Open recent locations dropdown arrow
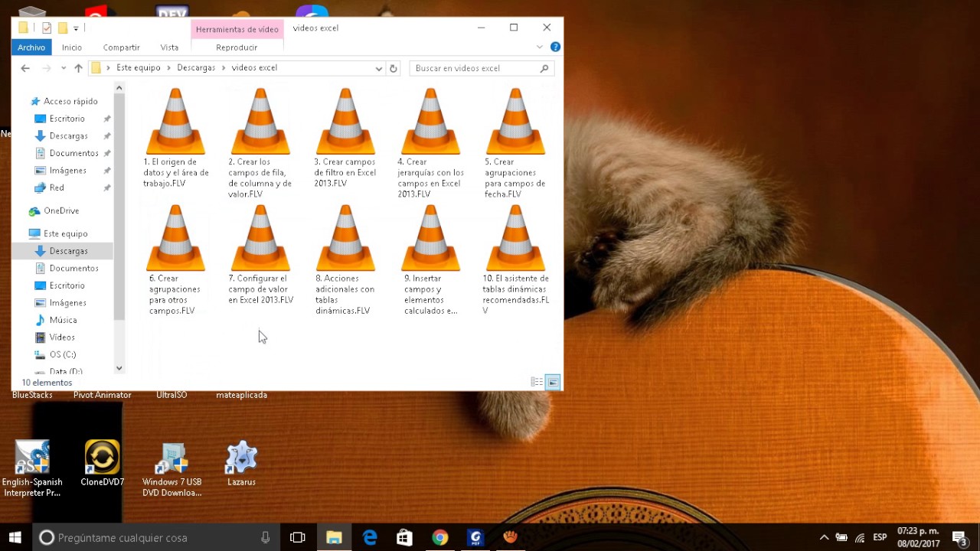The width and height of the screenshot is (980, 551). [x=64, y=68]
